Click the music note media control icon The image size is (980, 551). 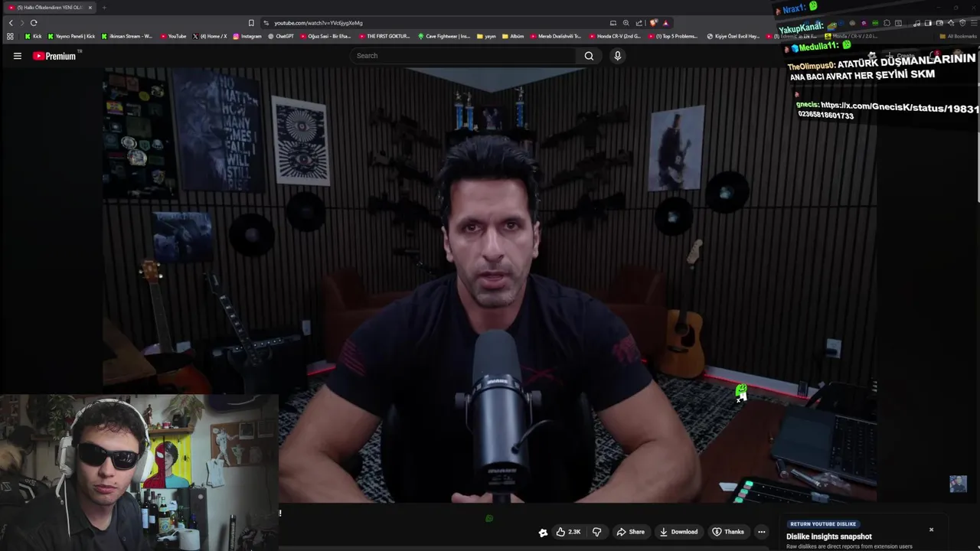[917, 23]
